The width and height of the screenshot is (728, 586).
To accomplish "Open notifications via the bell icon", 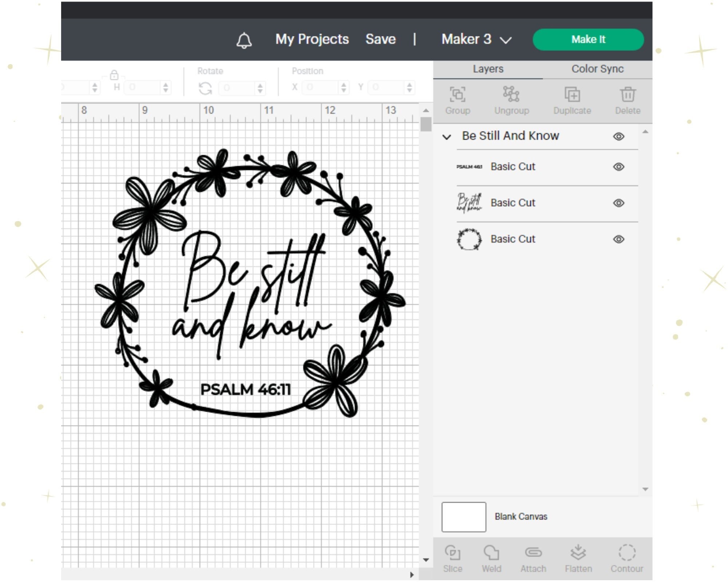I will 244,40.
